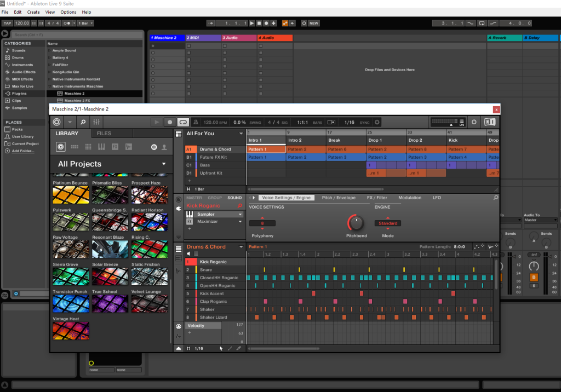Select the Instruments keyboard file type icon
The image size is (561, 392).
coord(101,147)
